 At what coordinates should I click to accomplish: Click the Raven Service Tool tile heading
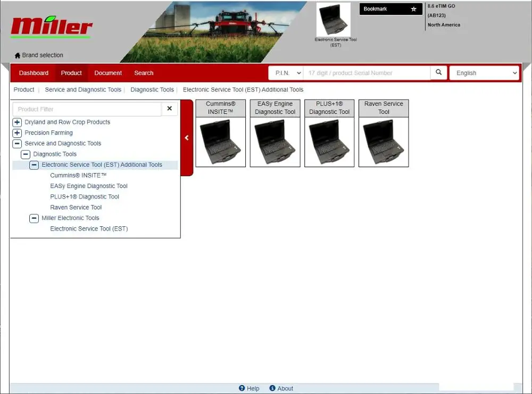[384, 108]
